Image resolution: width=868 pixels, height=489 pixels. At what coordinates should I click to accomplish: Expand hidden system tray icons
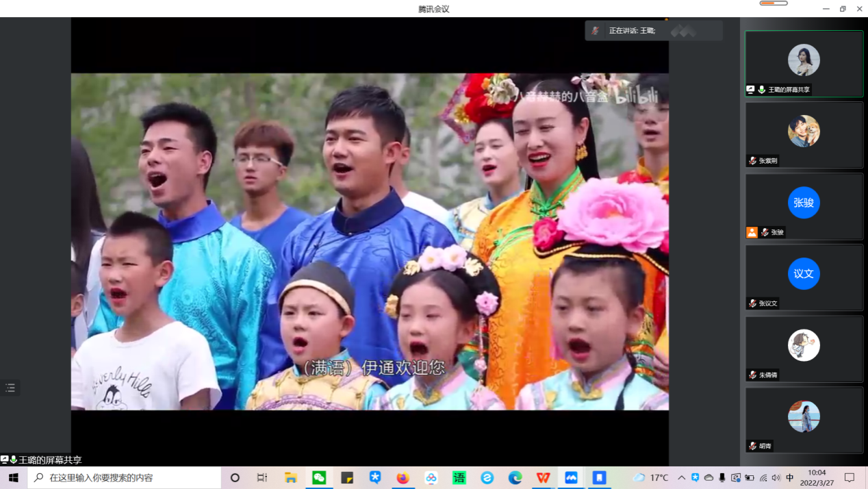pos(681,477)
